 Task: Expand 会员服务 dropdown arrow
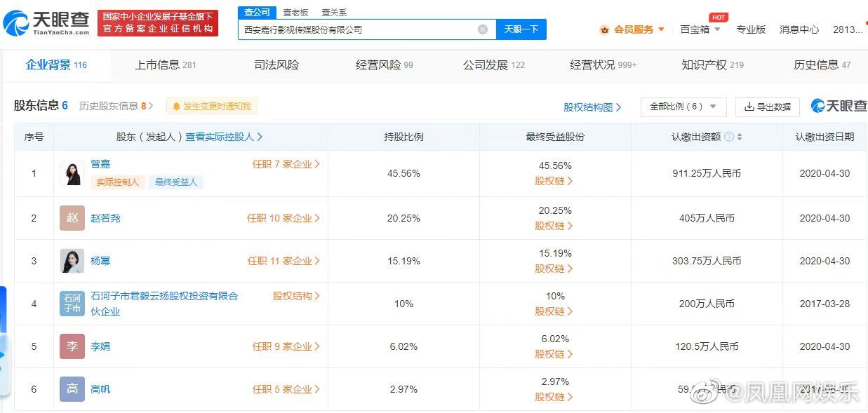pyautogui.click(x=661, y=29)
